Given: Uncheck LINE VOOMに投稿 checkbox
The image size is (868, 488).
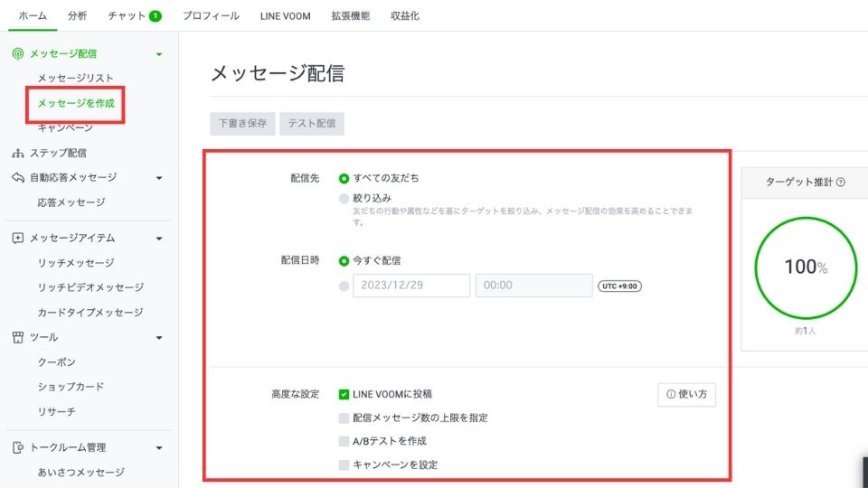Looking at the screenshot, I should tap(344, 395).
